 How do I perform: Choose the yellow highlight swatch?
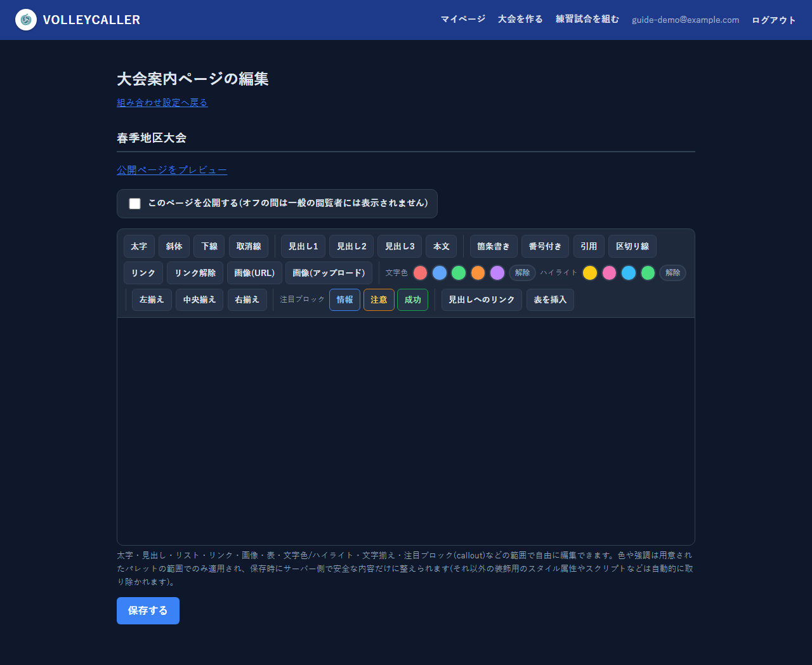590,273
